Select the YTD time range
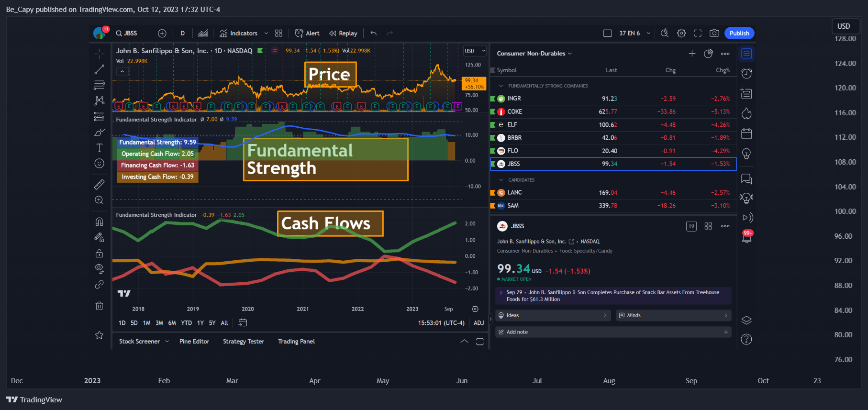This screenshot has height=410, width=868. (186, 323)
